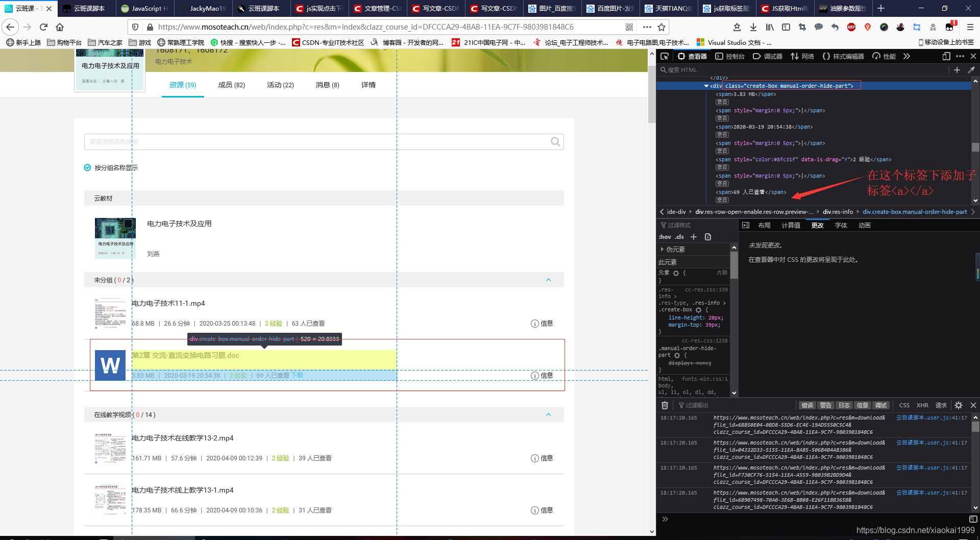
Task: Add a new style rule plus icon
Action: 694,237
